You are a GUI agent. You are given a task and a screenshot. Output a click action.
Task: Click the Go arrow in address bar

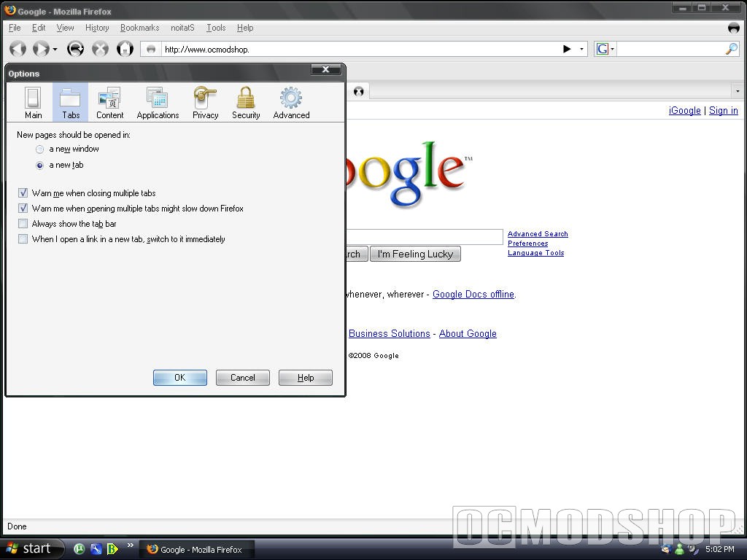pyautogui.click(x=567, y=49)
